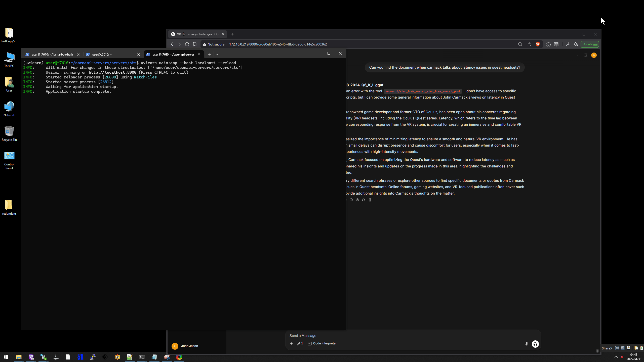Open available tools wrench icon showing 1
Image resolution: width=644 pixels, height=362 pixels.
300,343
